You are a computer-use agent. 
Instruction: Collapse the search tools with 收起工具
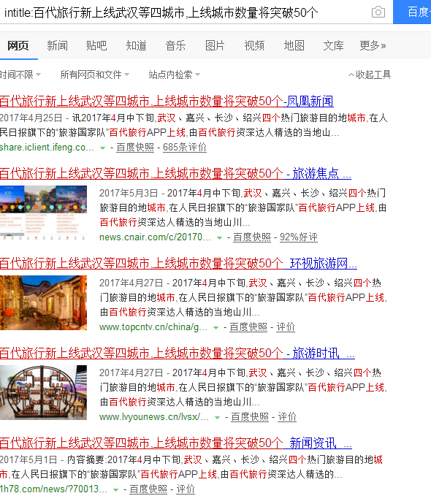point(370,75)
